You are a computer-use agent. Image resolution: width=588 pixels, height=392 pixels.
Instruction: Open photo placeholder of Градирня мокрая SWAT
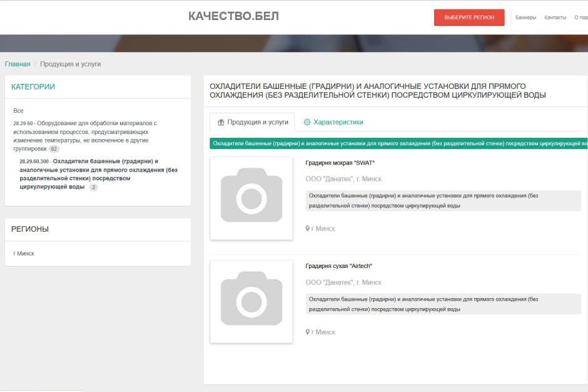(x=251, y=199)
